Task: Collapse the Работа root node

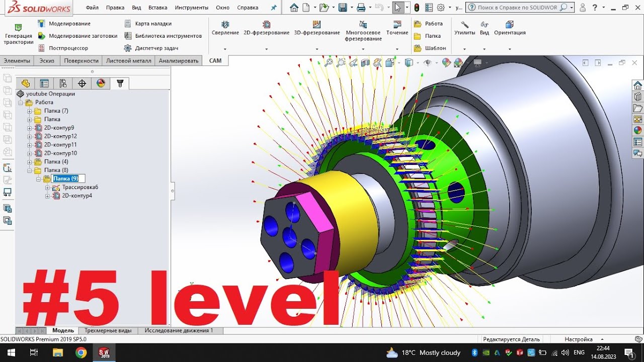Action: [x=21, y=103]
